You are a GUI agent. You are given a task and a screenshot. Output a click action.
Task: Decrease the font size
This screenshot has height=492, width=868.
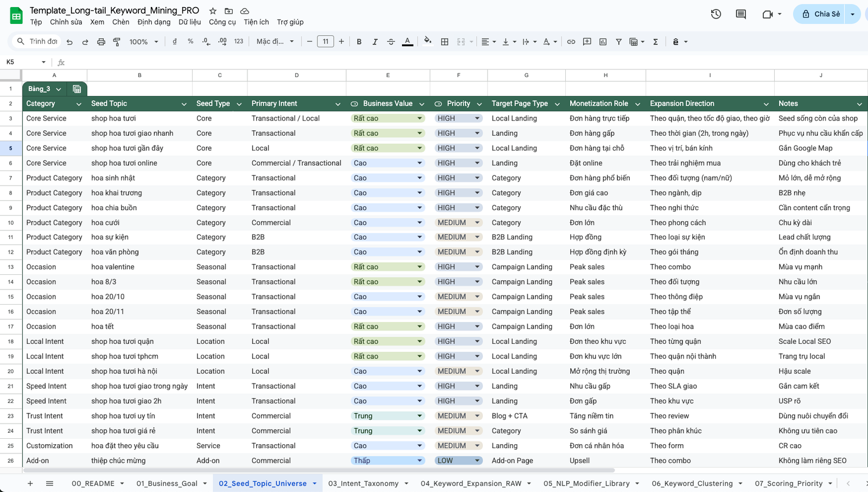click(310, 42)
